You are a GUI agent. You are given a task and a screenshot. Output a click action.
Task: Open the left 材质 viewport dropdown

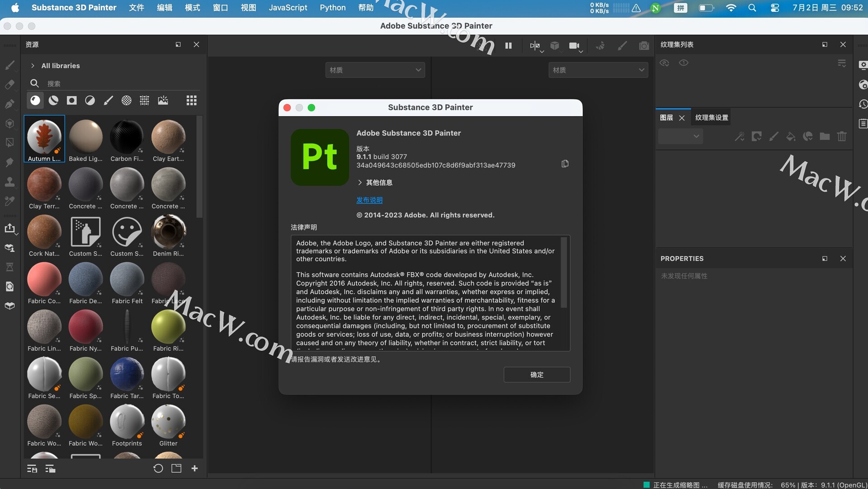(375, 70)
